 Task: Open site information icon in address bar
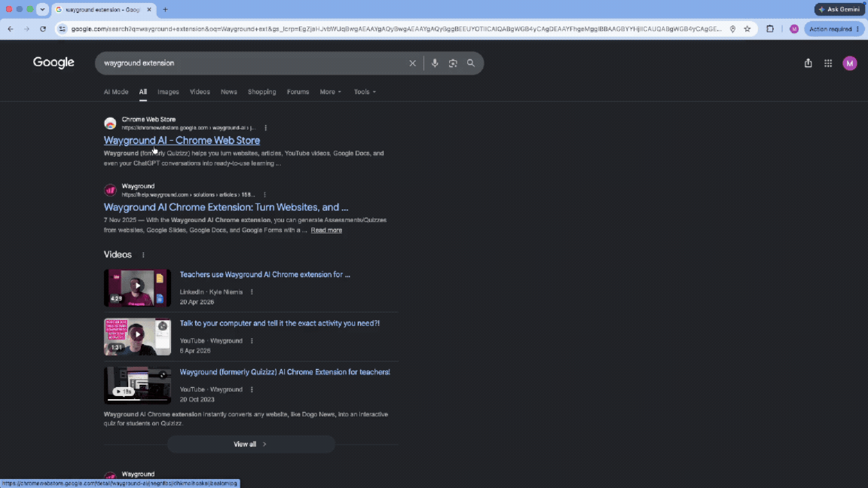point(62,29)
